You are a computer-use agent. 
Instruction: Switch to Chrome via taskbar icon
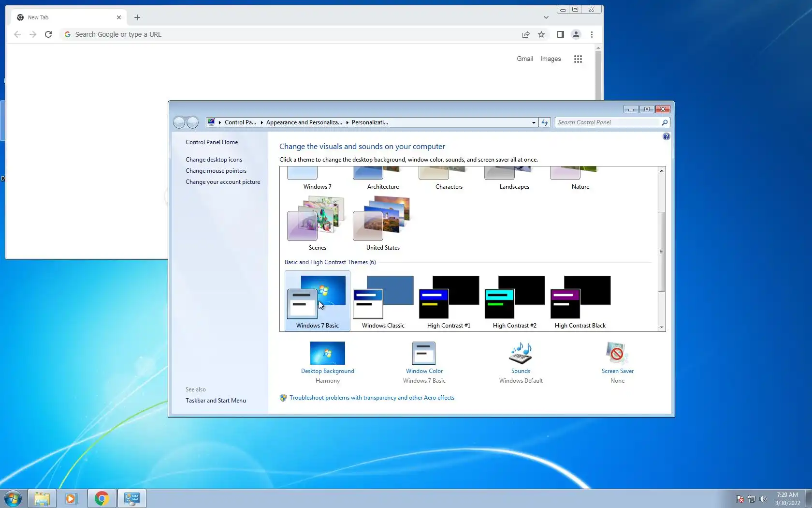click(101, 498)
